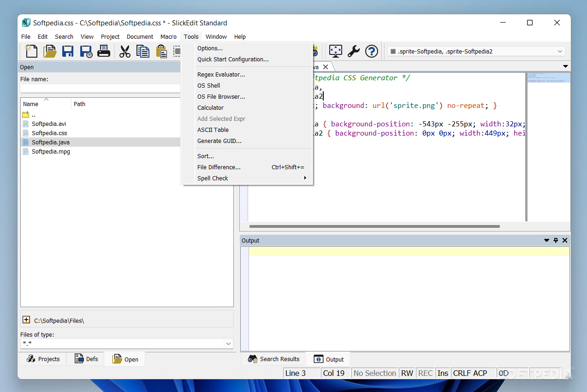Save the file with the floppy disk icon
Screen dimensions: 587x392
coord(68,51)
